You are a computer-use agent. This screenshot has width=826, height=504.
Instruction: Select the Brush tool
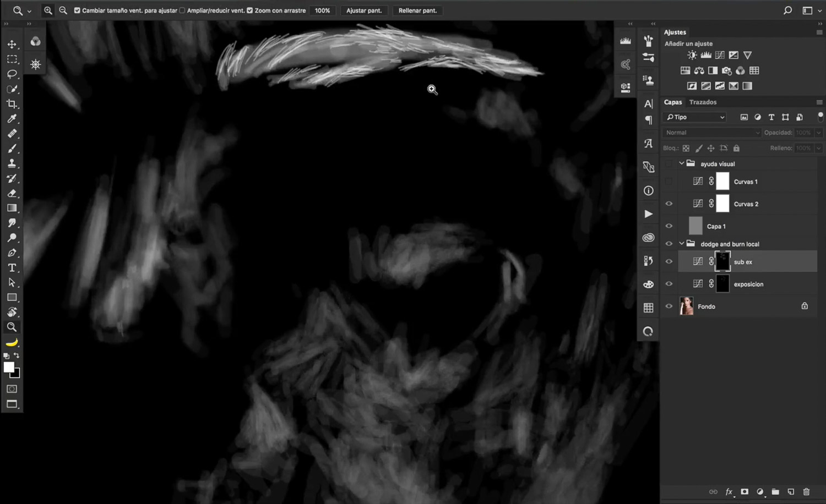(x=12, y=148)
